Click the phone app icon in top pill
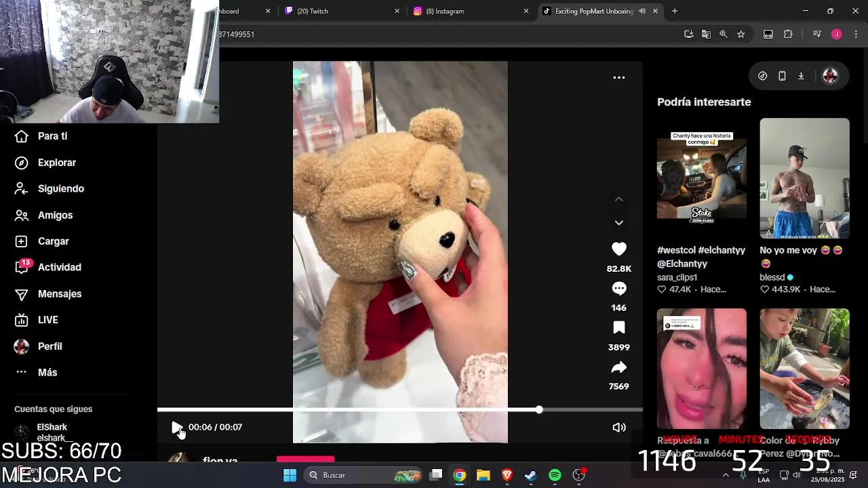Screen dimensions: 868x488 782,76
